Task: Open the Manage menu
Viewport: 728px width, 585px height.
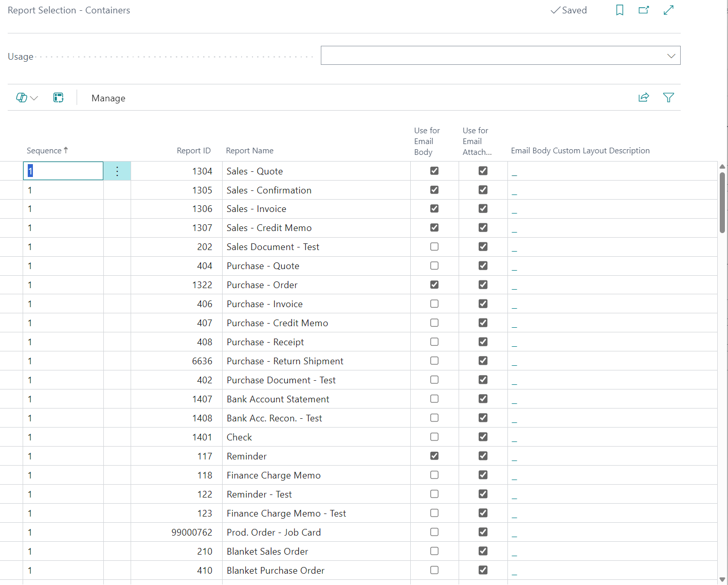Action: [108, 98]
